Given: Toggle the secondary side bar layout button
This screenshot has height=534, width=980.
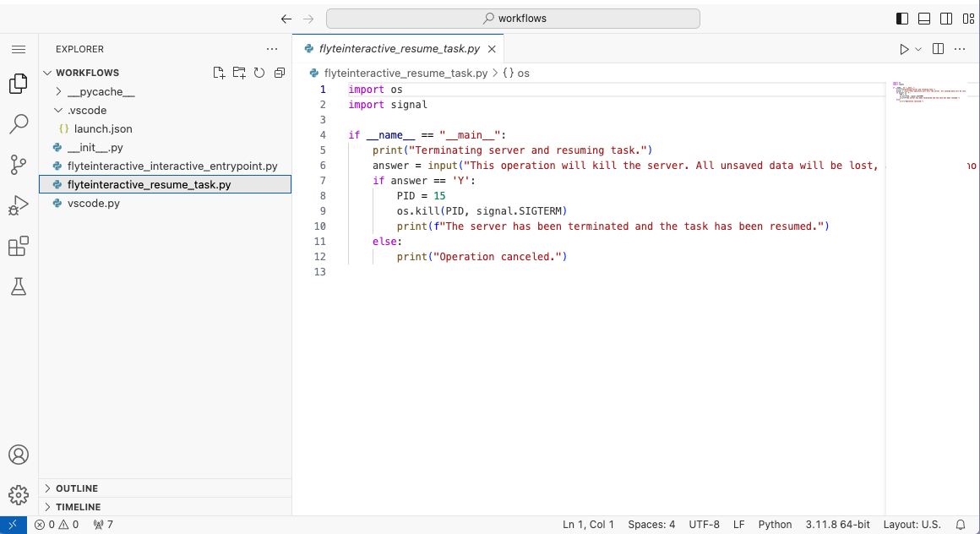Looking at the screenshot, I should coord(946,19).
